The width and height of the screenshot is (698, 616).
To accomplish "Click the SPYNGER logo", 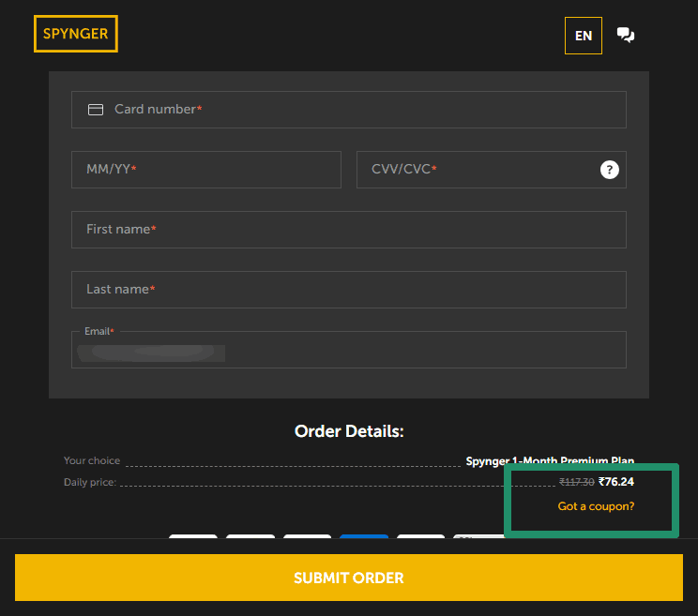I will click(x=76, y=34).
